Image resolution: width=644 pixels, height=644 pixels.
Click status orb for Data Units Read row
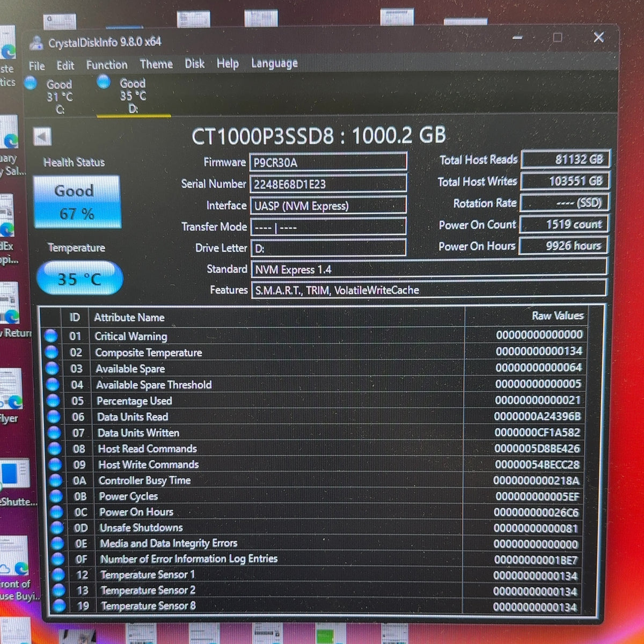click(54, 416)
